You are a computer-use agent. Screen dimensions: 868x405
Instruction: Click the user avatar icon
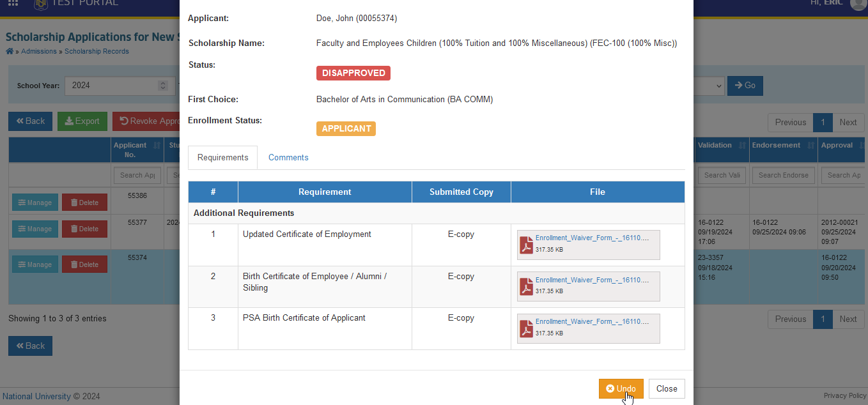point(858,3)
